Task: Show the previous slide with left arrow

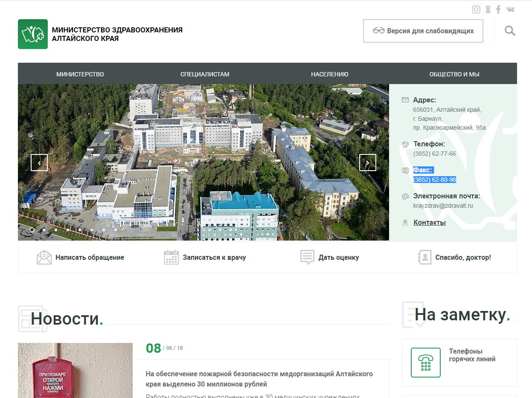Action: point(39,163)
